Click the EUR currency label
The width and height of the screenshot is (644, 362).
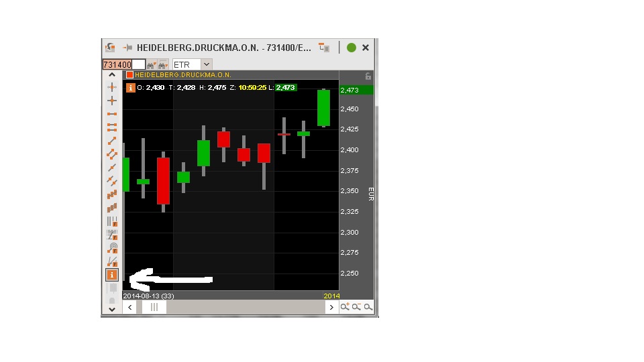[x=371, y=194]
